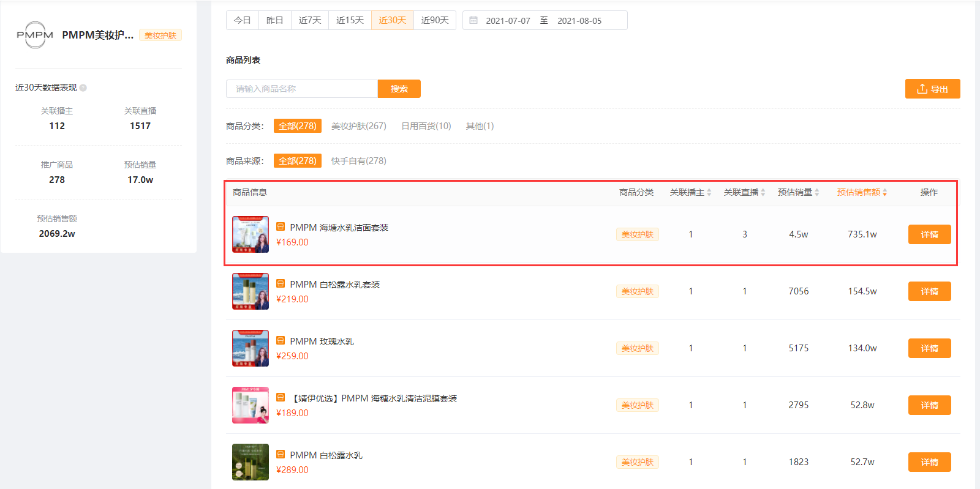Open the start date 2021-07-07 picker
Screen dimensions: 980x489
pyautogui.click(x=508, y=21)
